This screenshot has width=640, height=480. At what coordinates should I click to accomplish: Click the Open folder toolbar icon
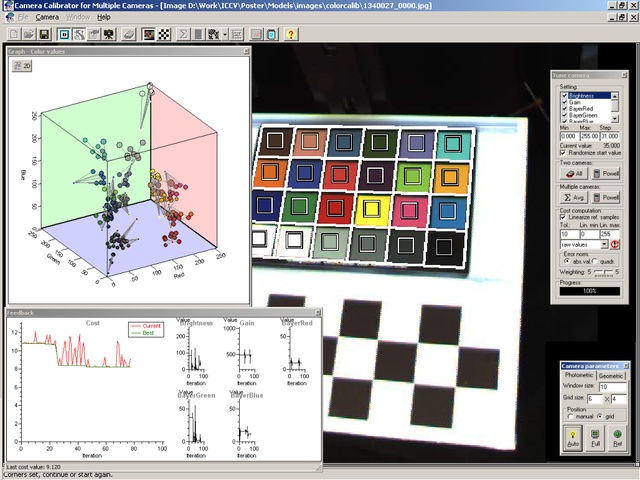(x=29, y=34)
